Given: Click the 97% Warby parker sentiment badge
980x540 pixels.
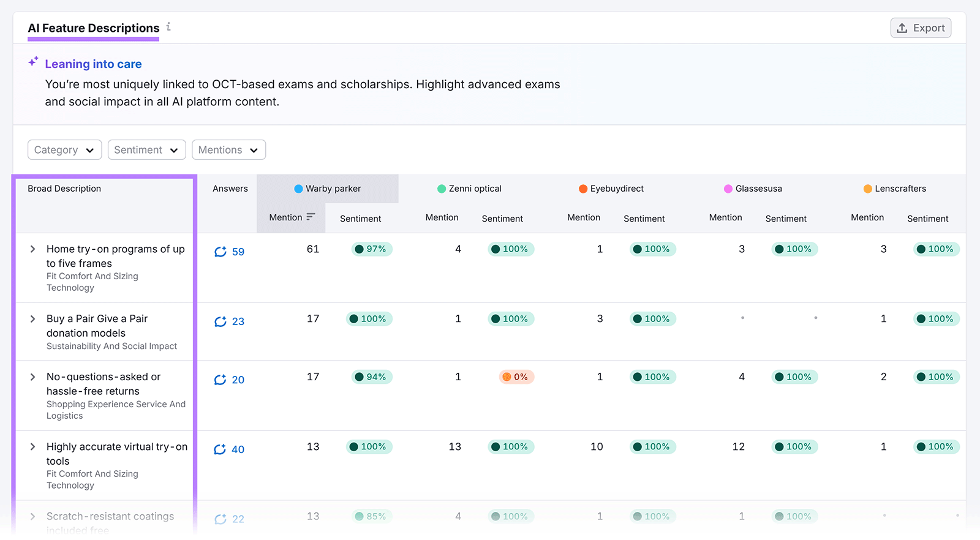Looking at the screenshot, I should 372,249.
